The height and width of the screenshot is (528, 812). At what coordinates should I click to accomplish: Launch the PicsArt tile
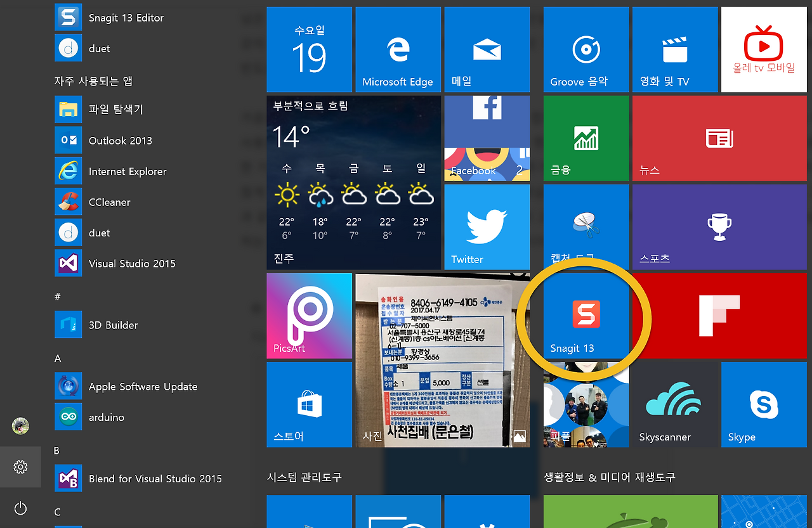[x=309, y=316]
